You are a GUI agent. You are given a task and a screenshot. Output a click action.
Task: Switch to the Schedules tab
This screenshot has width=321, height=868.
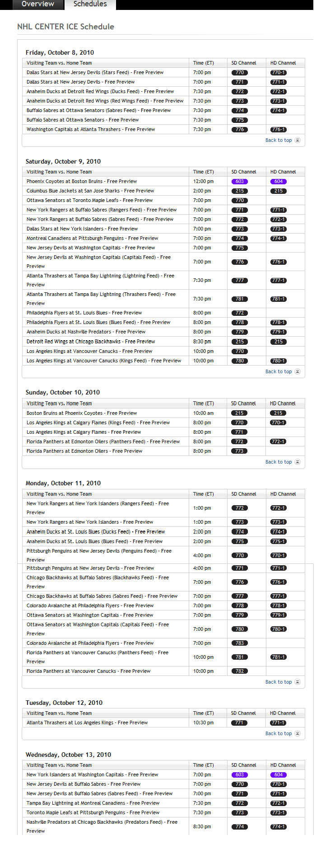point(90,5)
